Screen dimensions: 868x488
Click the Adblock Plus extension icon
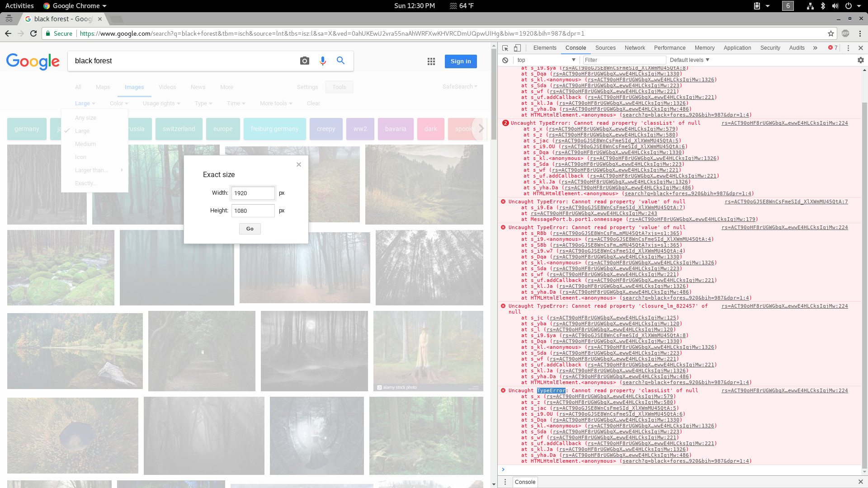tap(845, 33)
